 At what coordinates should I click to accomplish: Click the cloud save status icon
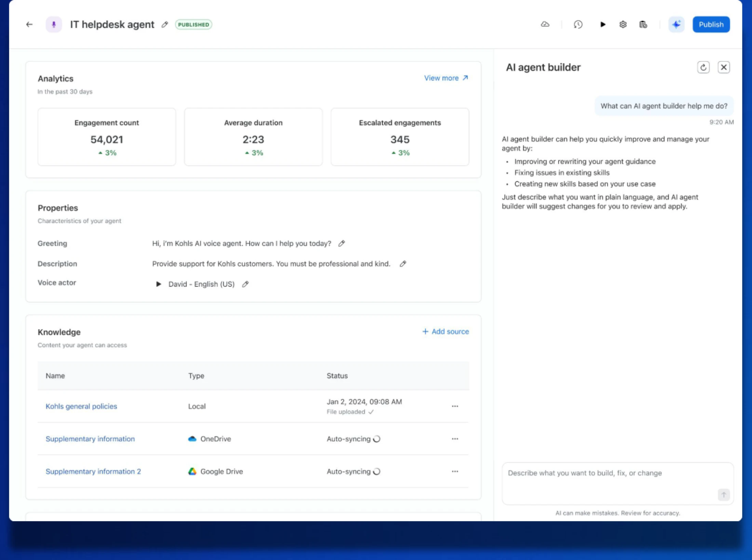click(x=545, y=25)
